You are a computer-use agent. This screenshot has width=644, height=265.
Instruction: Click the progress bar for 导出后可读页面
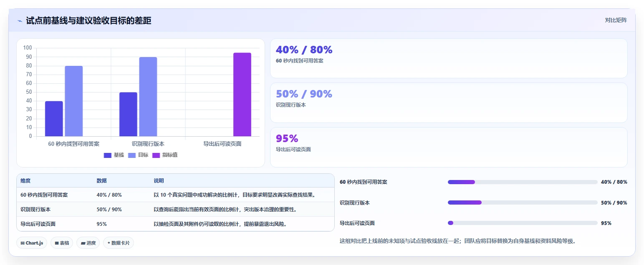[x=523, y=223]
